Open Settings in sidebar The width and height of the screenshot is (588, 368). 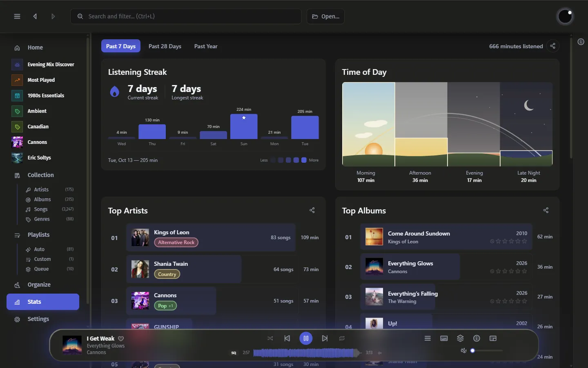point(43,319)
